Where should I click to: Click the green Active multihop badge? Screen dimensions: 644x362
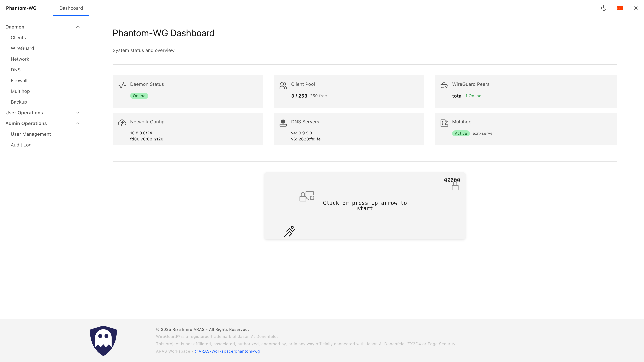pos(461,133)
